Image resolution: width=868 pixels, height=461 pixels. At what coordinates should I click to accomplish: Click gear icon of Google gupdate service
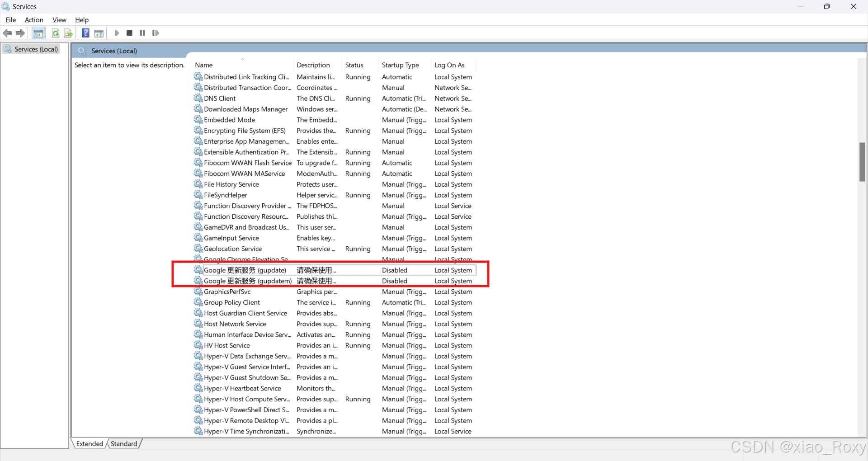(198, 270)
